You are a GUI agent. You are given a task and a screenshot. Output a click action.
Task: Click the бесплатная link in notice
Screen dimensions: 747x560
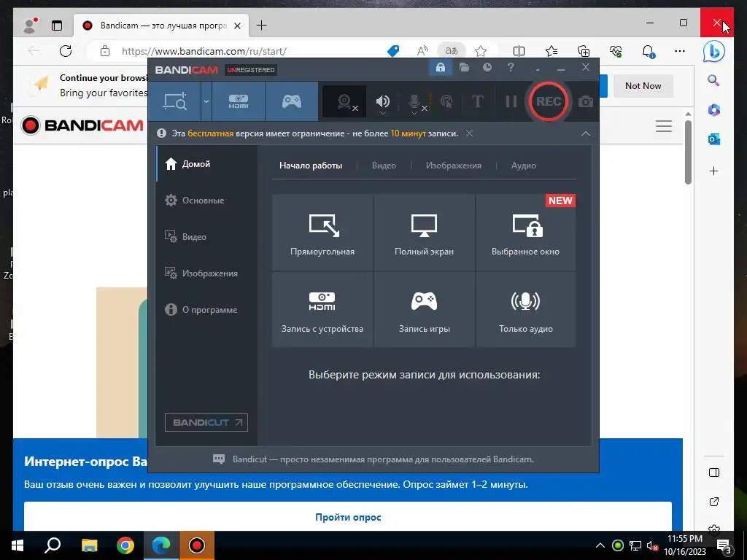coord(211,134)
